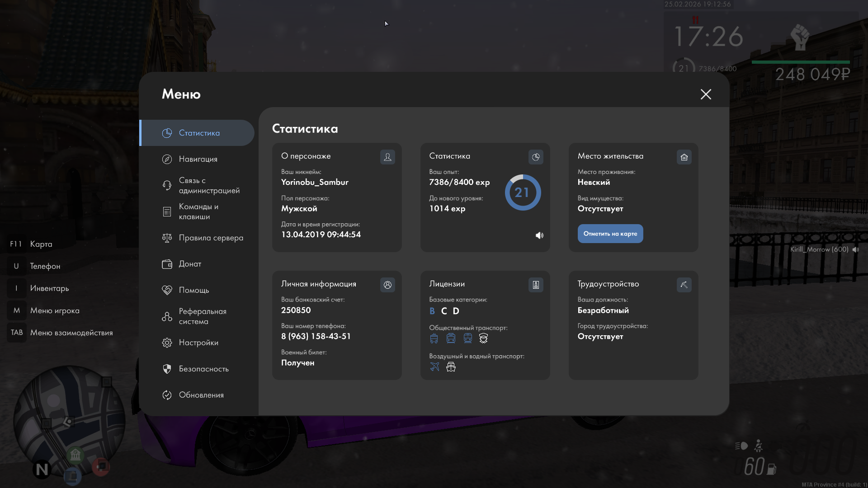Click the house icon in Место жительства card
868x488 pixels.
point(684,157)
